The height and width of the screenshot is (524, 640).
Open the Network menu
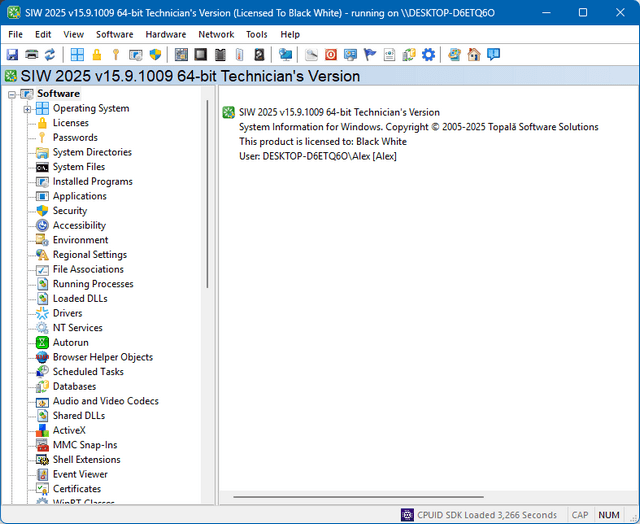click(216, 34)
